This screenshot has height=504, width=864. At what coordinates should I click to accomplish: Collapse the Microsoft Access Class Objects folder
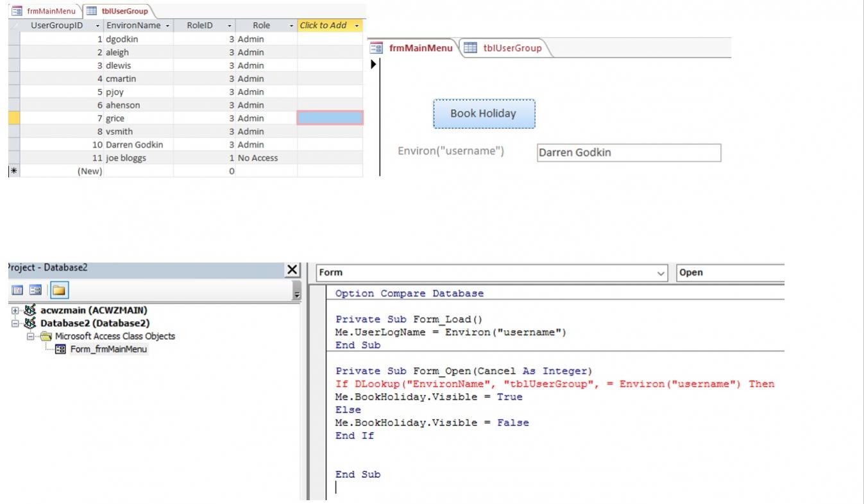[30, 336]
